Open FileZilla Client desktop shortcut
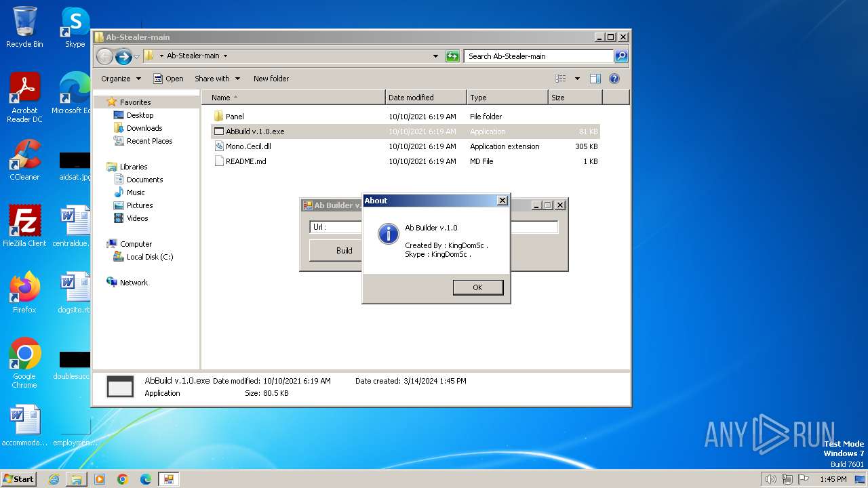The height and width of the screenshot is (488, 868). pyautogui.click(x=24, y=226)
